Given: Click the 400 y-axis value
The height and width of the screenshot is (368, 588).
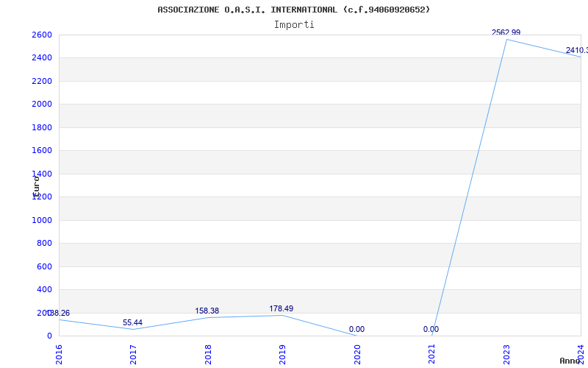Looking at the screenshot, I should coord(44,290).
